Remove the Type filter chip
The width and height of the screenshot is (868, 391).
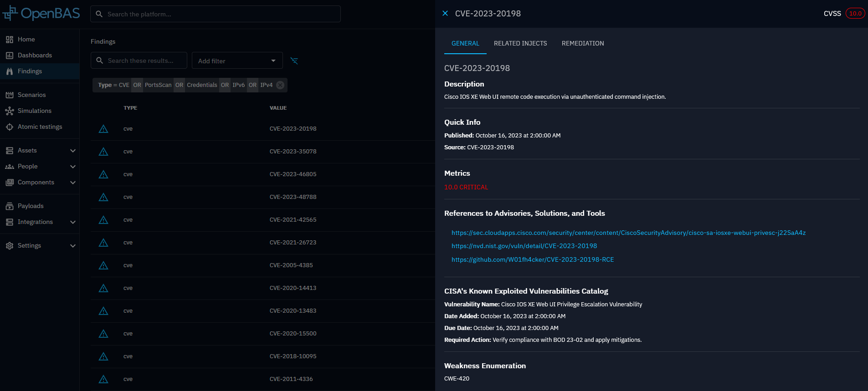coord(280,85)
